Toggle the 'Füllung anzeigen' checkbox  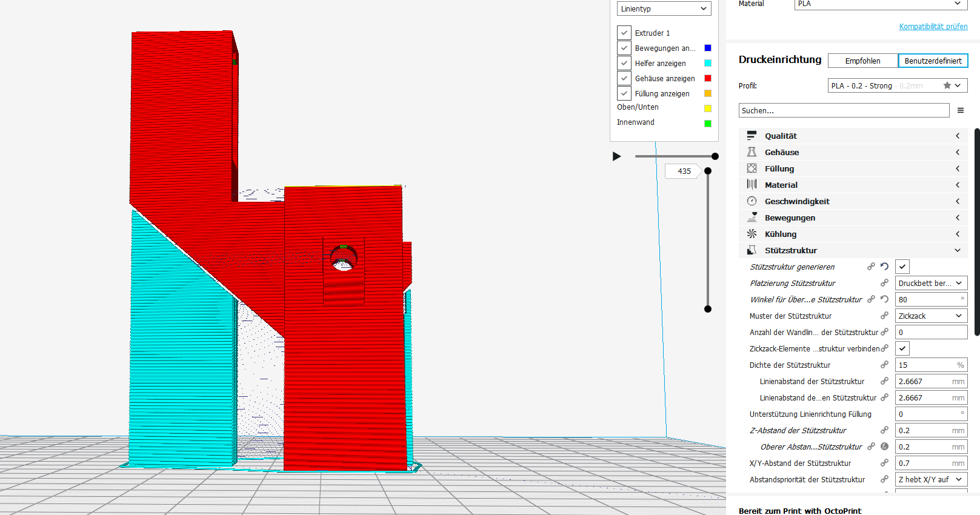(x=624, y=93)
